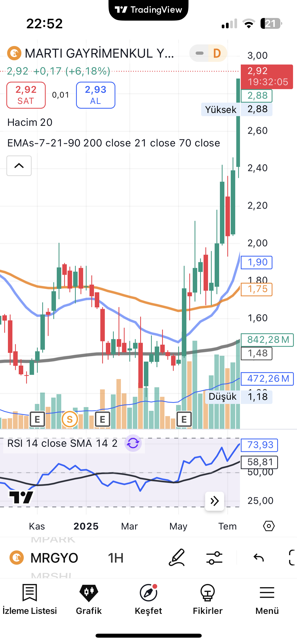The height and width of the screenshot is (644, 297).
Task: Switch to the Fikirler tab
Action: [208, 600]
